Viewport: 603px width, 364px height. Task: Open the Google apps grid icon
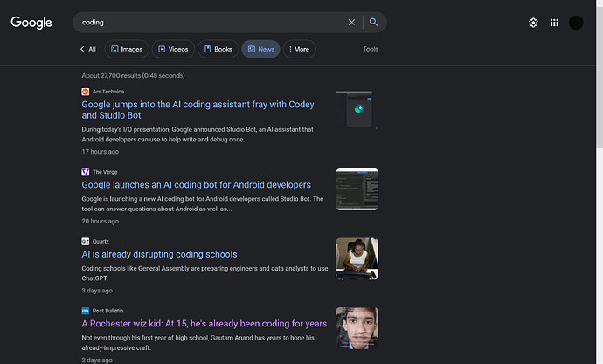pyautogui.click(x=554, y=23)
